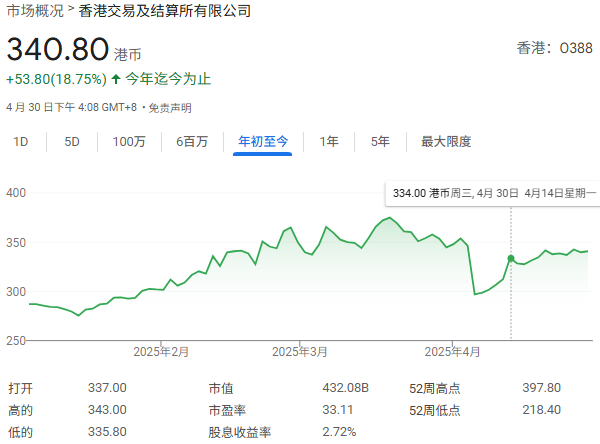Switch to the 100万 range tab

[x=129, y=142]
